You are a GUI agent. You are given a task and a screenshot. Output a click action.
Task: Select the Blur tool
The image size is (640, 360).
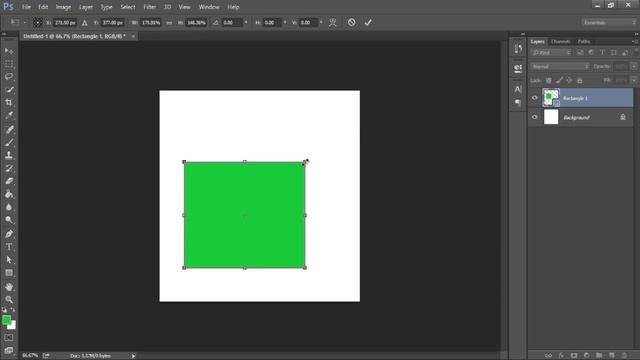point(9,207)
